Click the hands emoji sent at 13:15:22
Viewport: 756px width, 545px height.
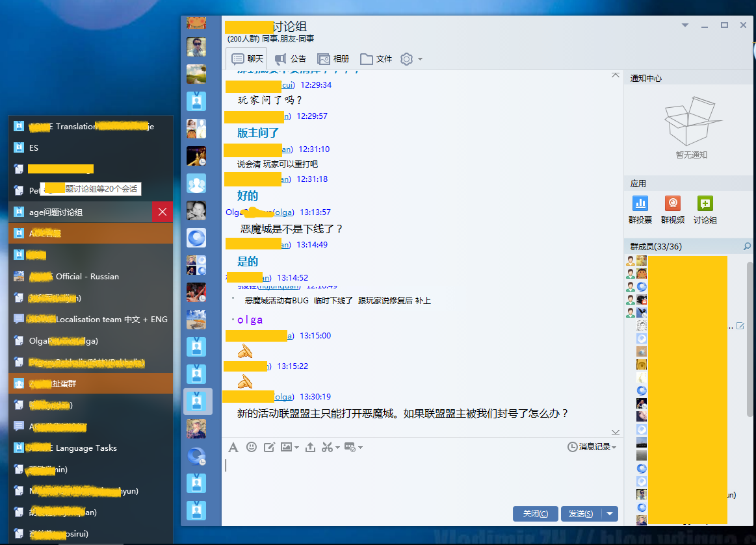pos(245,382)
